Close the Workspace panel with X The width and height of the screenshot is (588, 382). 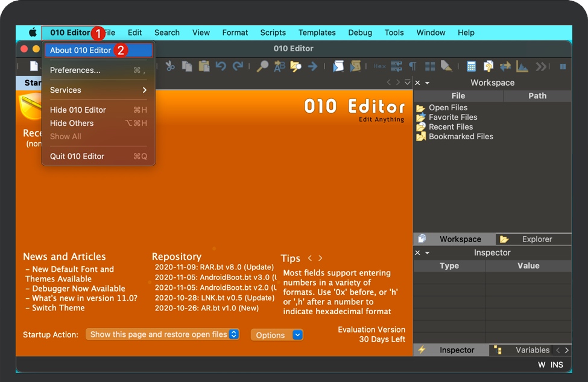tap(417, 83)
